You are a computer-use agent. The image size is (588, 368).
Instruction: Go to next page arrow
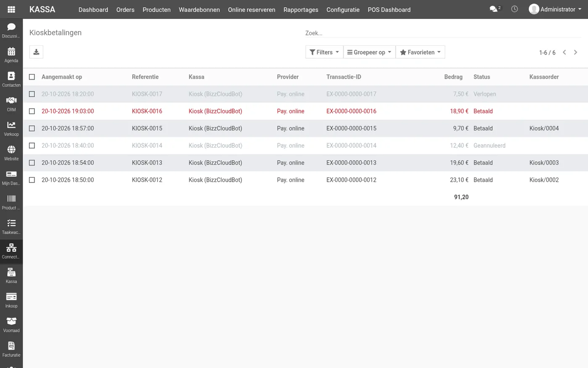click(x=576, y=52)
